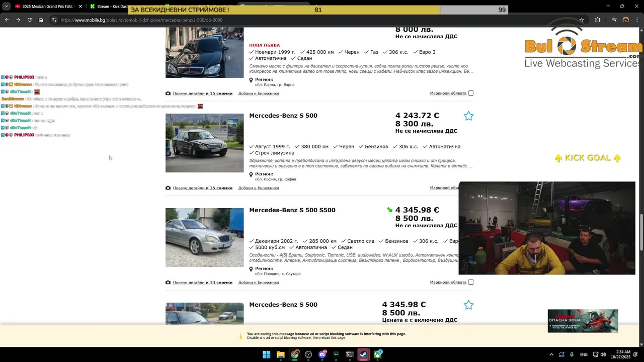Open the Опасна зона movie ad banner
644x362 pixels.
tap(583, 321)
